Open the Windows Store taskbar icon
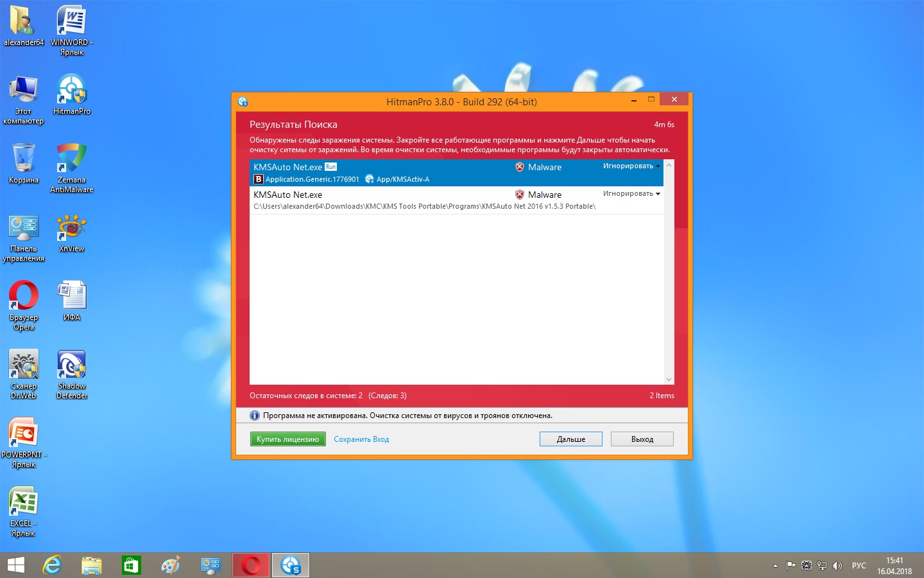Viewport: 924px width, 578px height. 132,565
